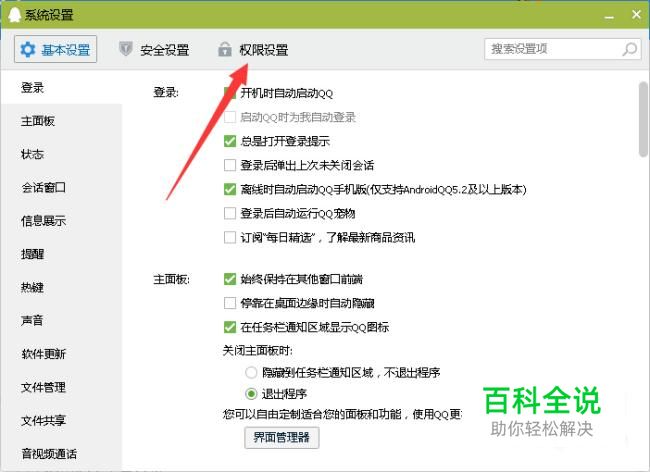Image resolution: width=650 pixels, height=472 pixels.
Task: Uncheck 离线时自动启动QQ手机版
Action: [x=230, y=189]
